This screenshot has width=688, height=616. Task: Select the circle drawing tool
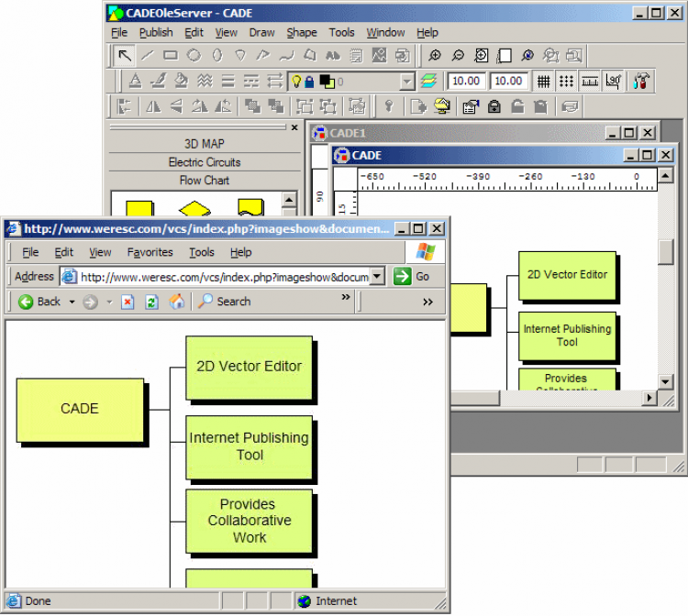(x=194, y=56)
